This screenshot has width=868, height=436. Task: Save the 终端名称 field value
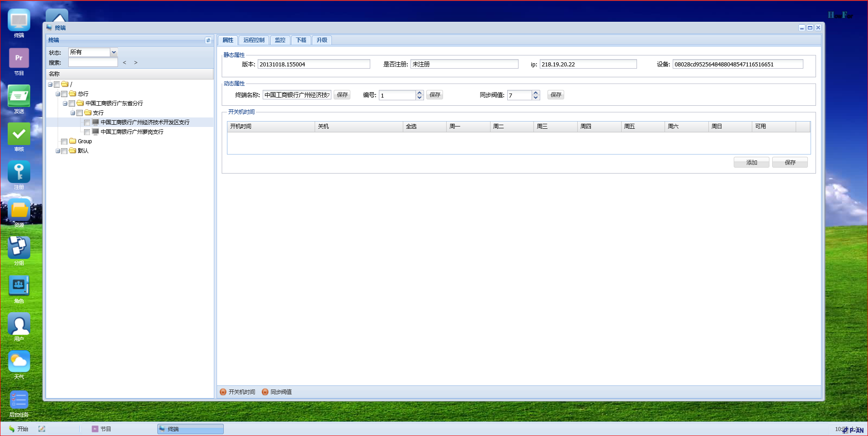click(342, 95)
